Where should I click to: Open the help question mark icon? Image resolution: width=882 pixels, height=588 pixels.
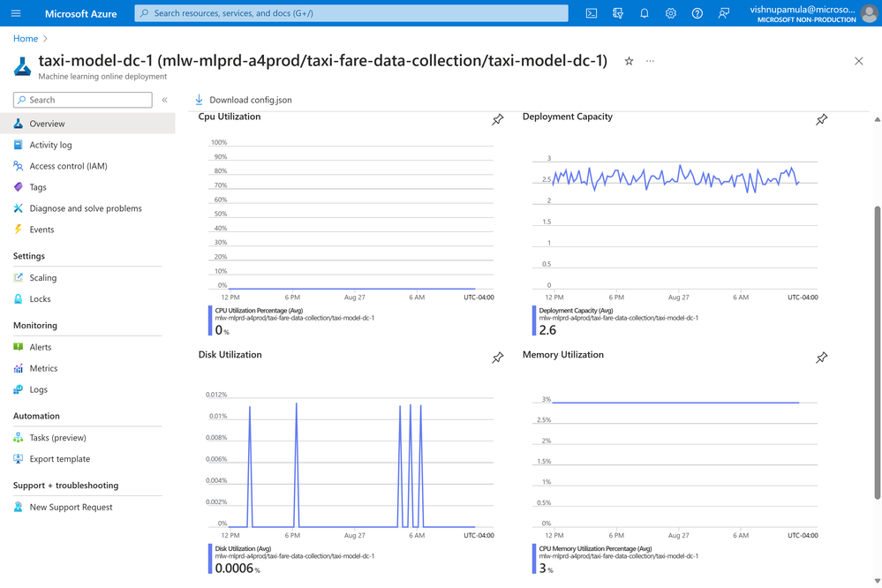[697, 13]
